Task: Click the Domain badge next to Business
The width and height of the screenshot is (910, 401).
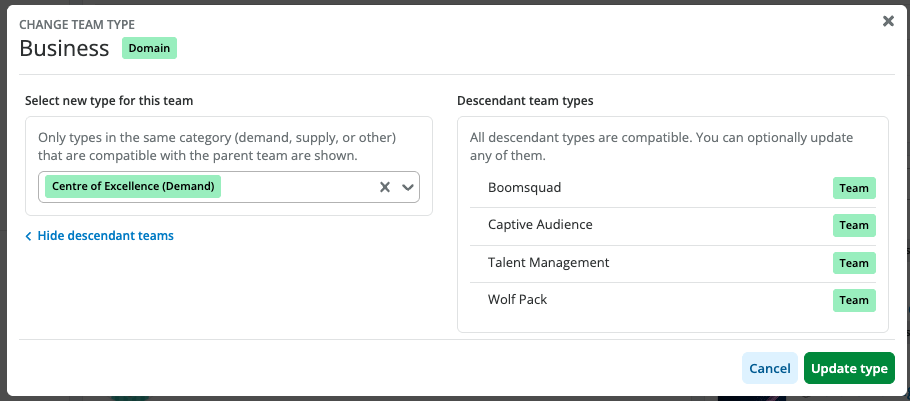Action: (149, 48)
